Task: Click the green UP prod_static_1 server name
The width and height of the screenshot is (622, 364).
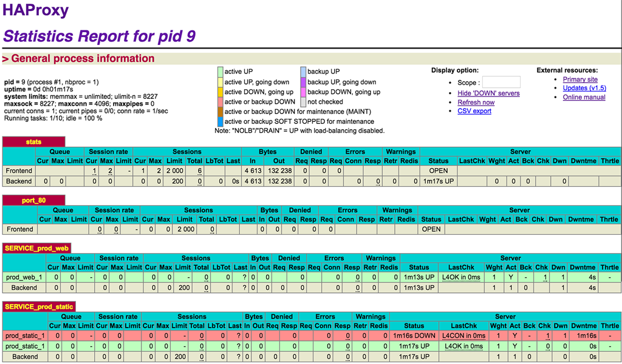Action: (25, 346)
